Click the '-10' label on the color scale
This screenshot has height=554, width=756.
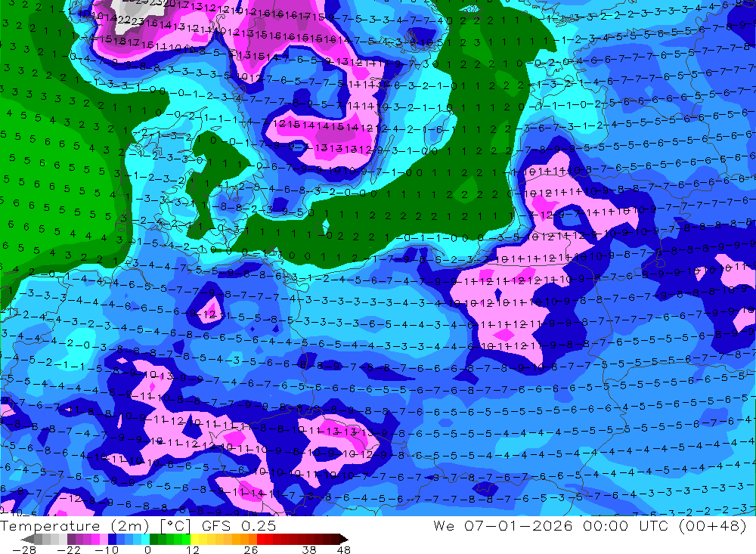107,549
